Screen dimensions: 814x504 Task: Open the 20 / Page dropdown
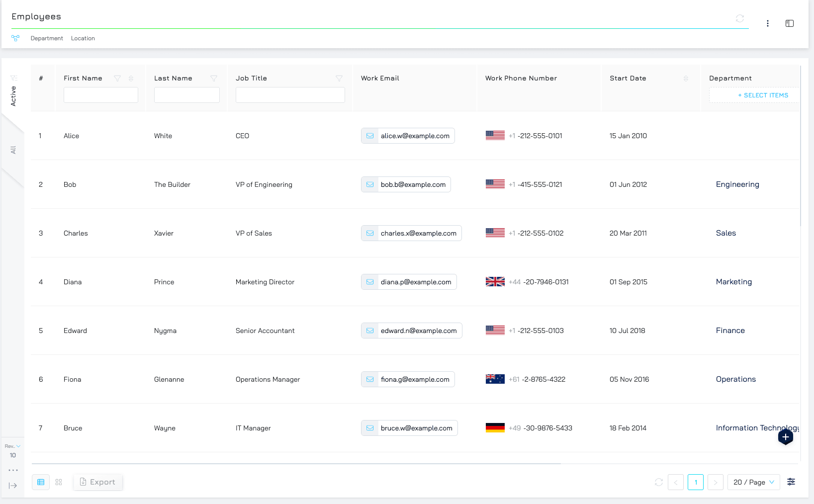click(x=753, y=482)
